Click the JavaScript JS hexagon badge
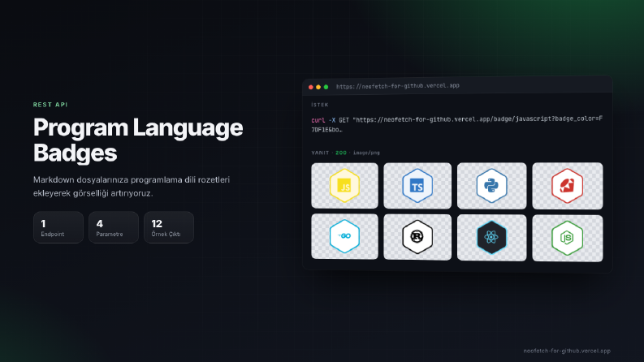This screenshot has width=644, height=362. pyautogui.click(x=344, y=186)
